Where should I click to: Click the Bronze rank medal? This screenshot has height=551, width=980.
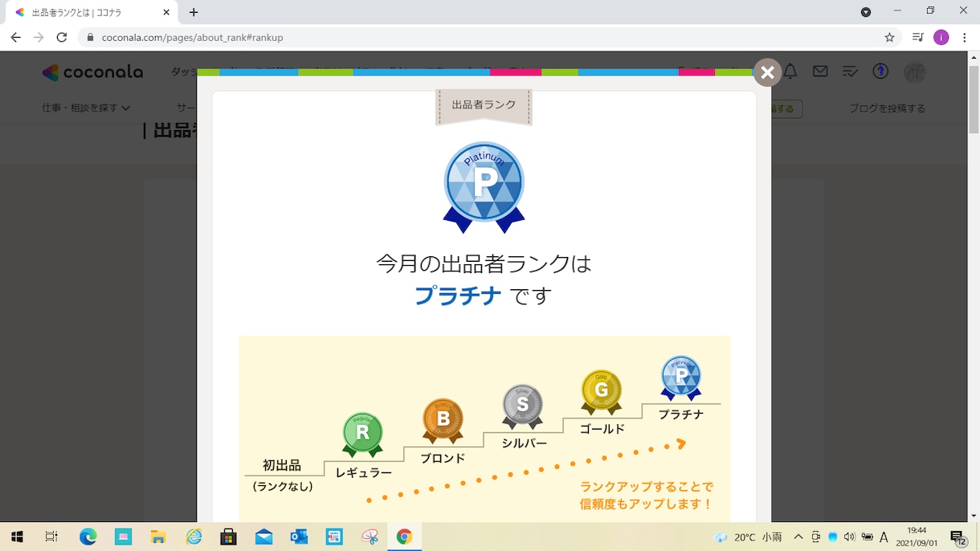(443, 421)
